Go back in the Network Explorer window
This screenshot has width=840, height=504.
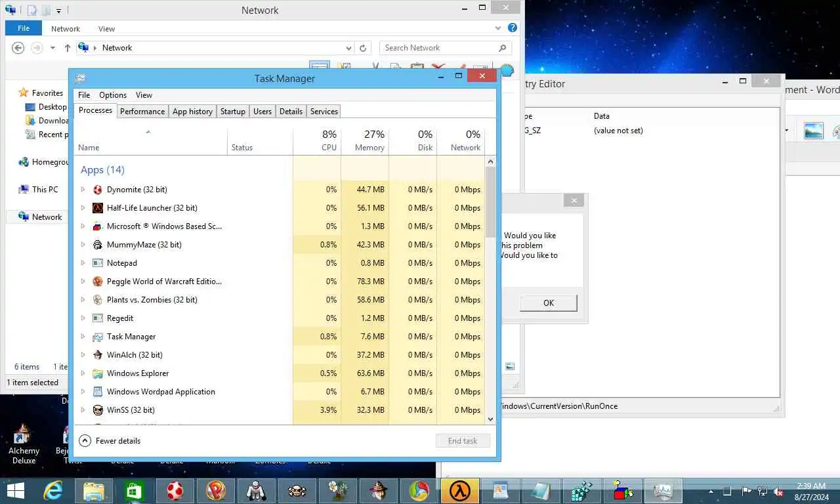(x=18, y=48)
